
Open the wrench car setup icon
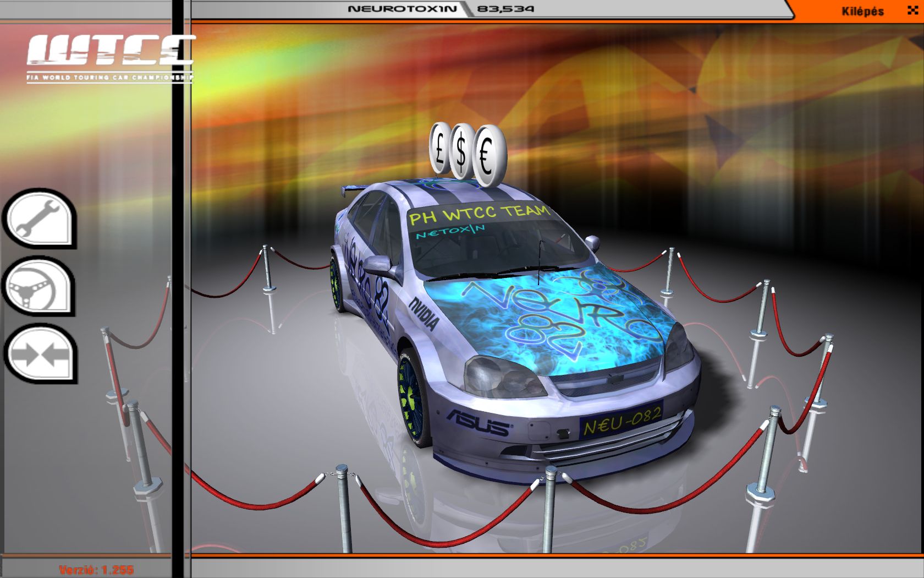tap(40, 218)
